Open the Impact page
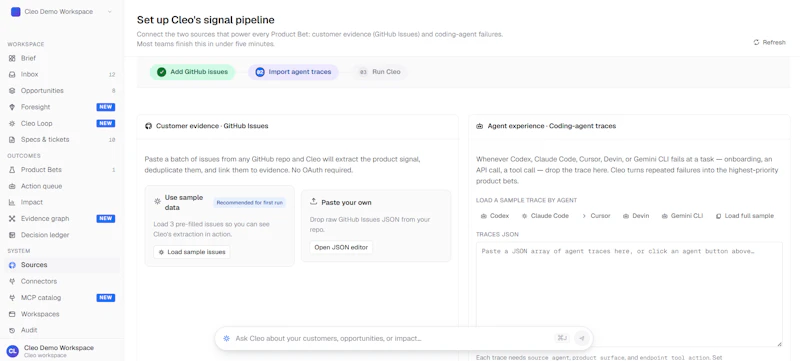 [61, 202]
